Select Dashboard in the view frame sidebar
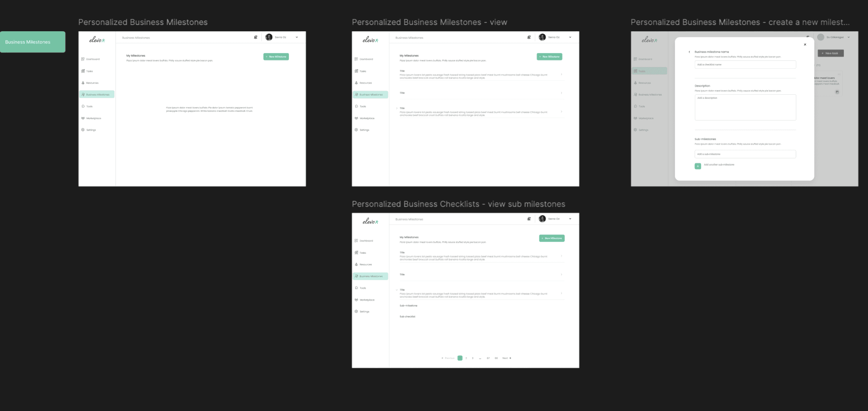The image size is (868, 411). point(366,59)
